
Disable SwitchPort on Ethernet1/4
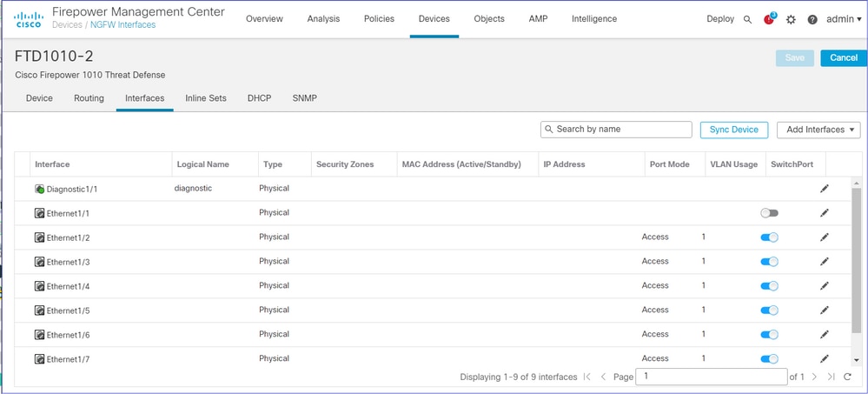[770, 286]
